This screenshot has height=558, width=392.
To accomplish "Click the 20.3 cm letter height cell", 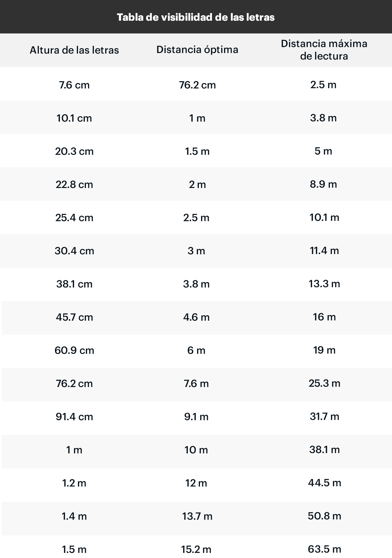I will coord(74,151).
